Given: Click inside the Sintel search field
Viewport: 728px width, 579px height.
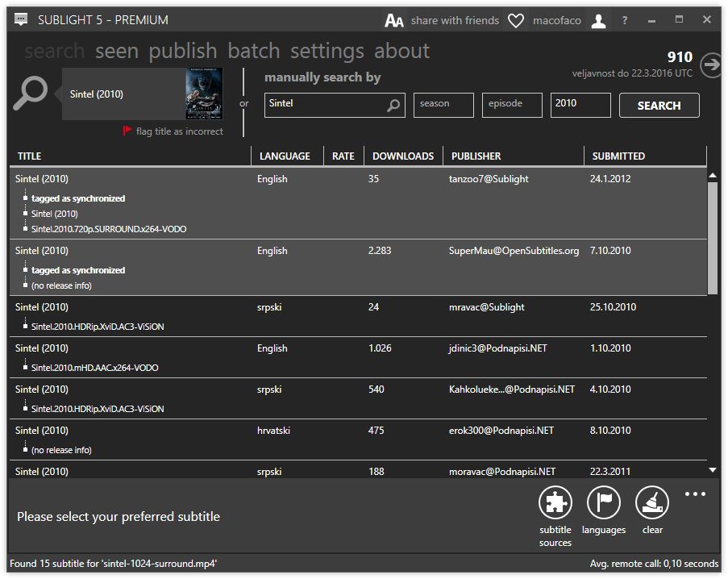Looking at the screenshot, I should [x=327, y=105].
